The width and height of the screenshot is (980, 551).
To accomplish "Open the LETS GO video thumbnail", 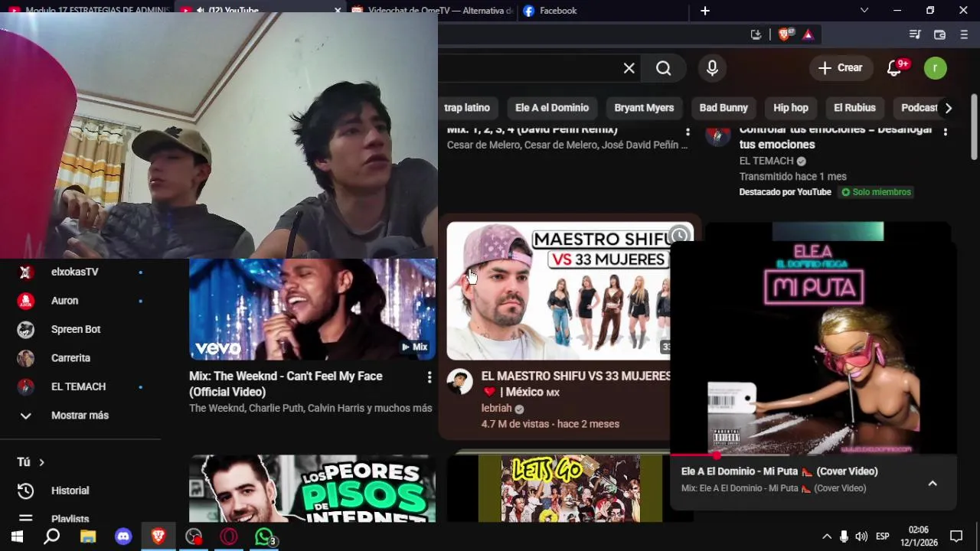I will [x=570, y=489].
